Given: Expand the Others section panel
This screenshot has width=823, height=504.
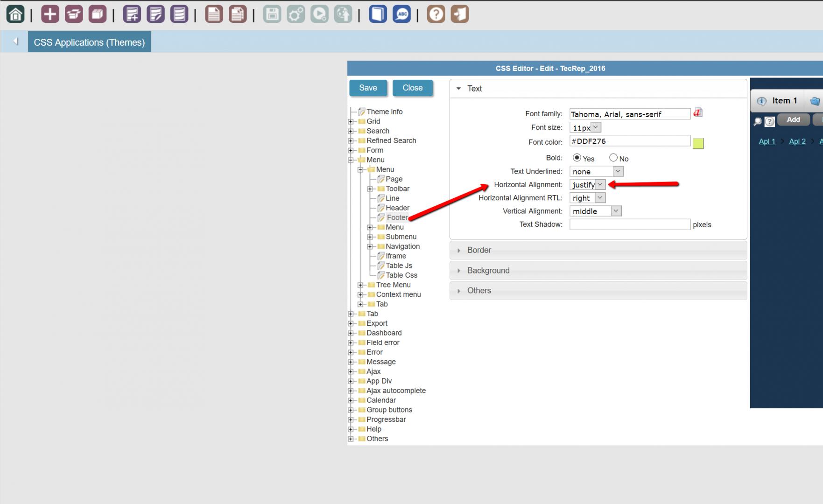Looking at the screenshot, I should (598, 291).
